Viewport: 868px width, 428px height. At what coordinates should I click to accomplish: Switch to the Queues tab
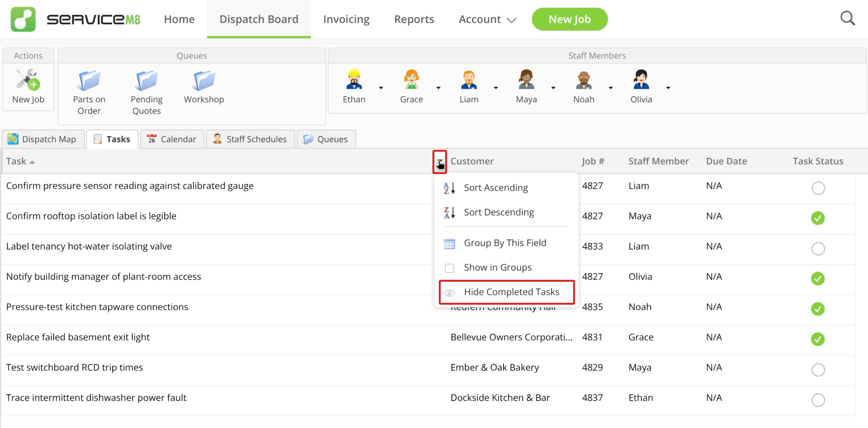[x=326, y=139]
